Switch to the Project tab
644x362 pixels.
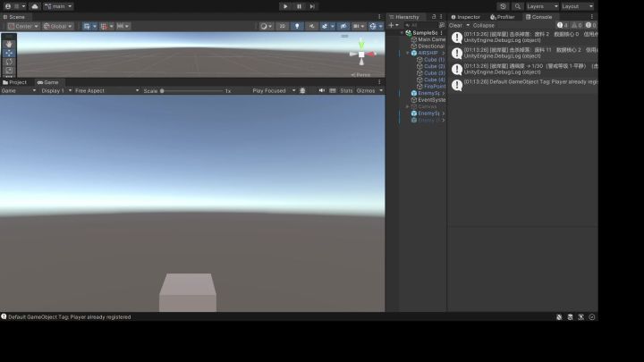[x=15, y=82]
